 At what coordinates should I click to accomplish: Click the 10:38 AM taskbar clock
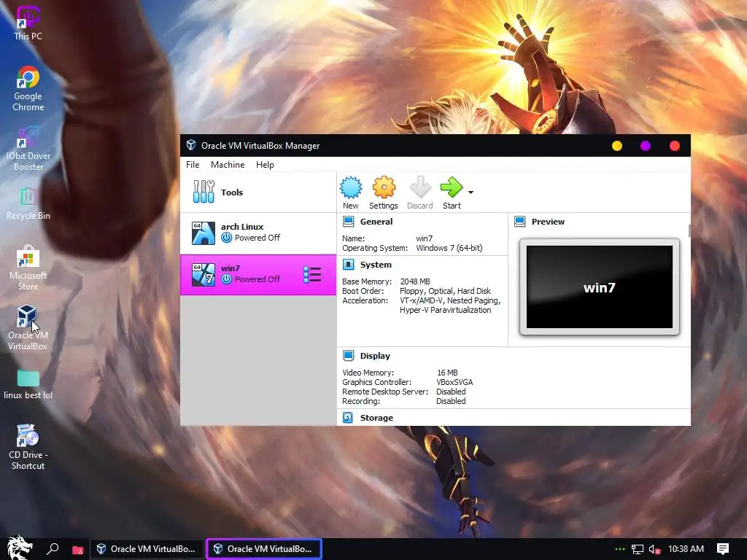pos(686,549)
